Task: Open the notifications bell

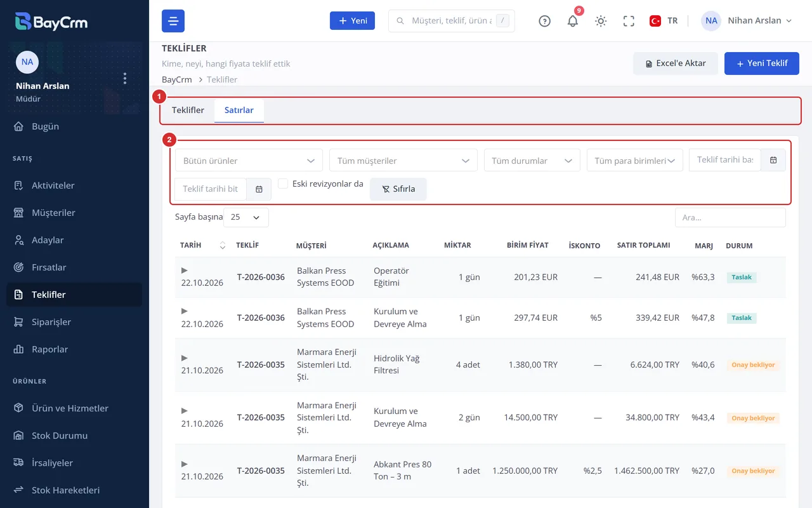Action: point(573,21)
